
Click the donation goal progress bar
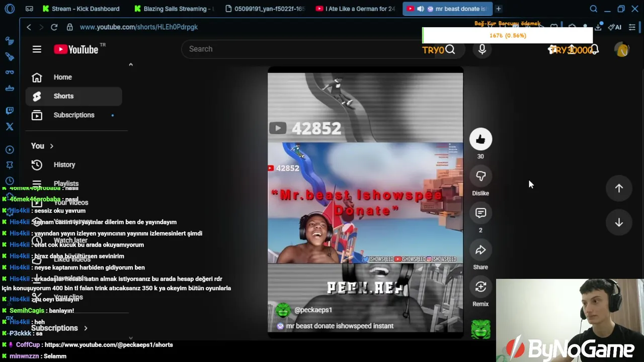[507, 36]
